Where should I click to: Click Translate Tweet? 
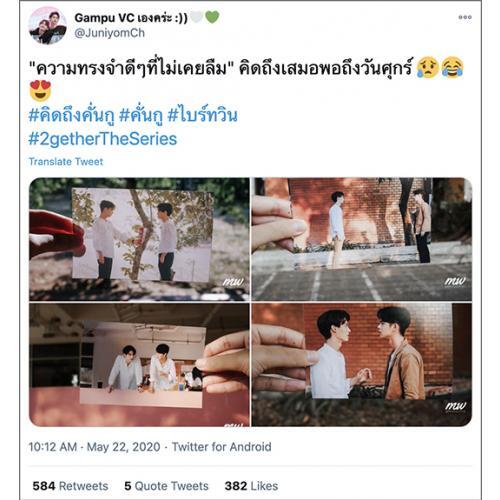[66, 162]
